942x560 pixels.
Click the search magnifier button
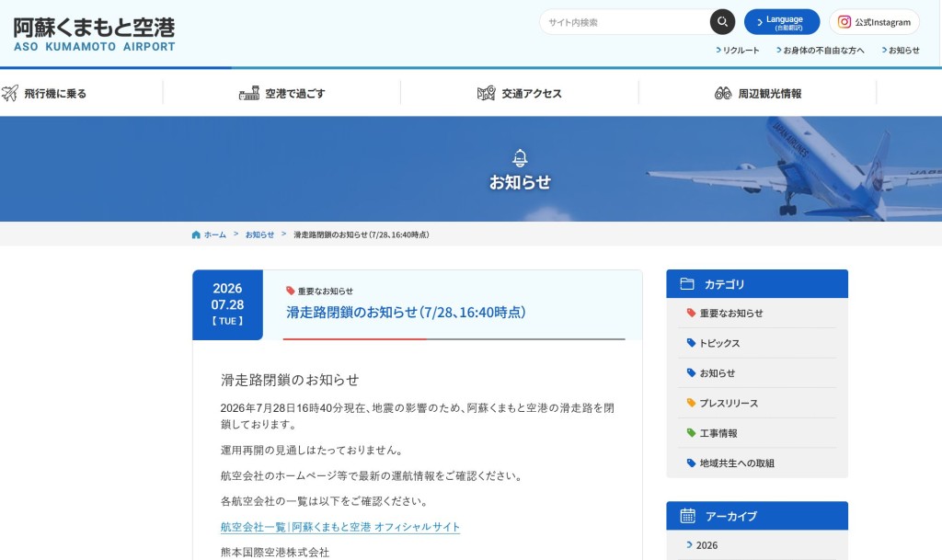click(x=722, y=22)
